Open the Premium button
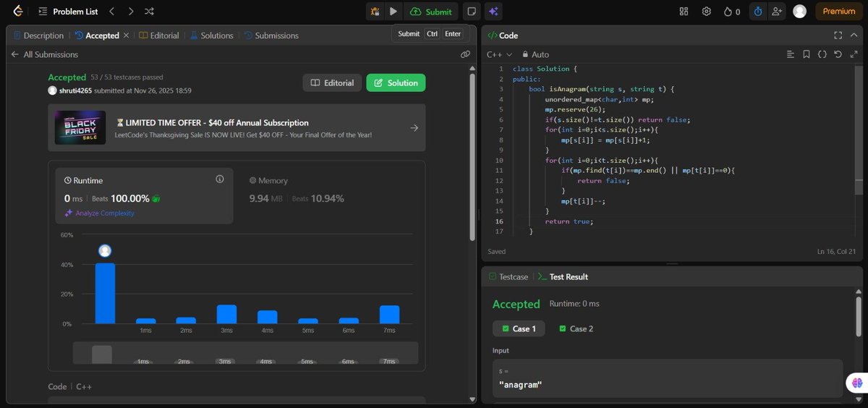The image size is (868, 408). [839, 12]
